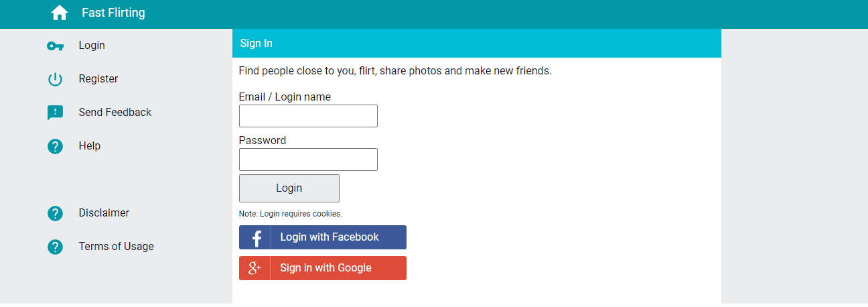Click the power icon beside Register
The image size is (868, 307).
click(55, 79)
